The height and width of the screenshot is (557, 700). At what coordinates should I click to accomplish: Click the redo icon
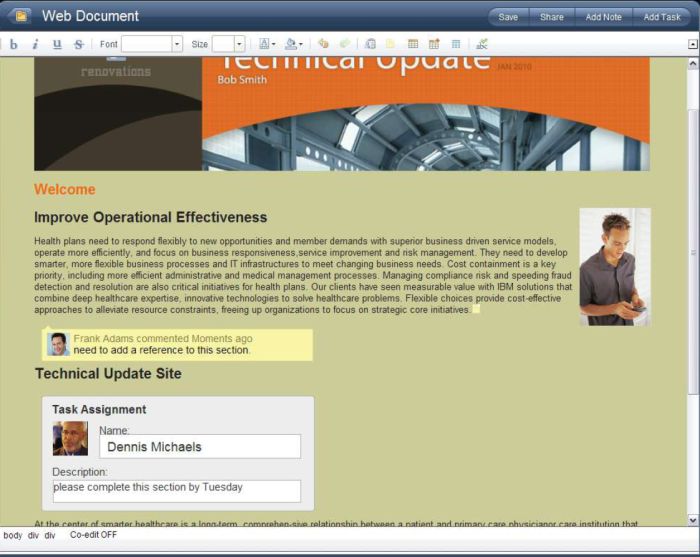pos(345,44)
